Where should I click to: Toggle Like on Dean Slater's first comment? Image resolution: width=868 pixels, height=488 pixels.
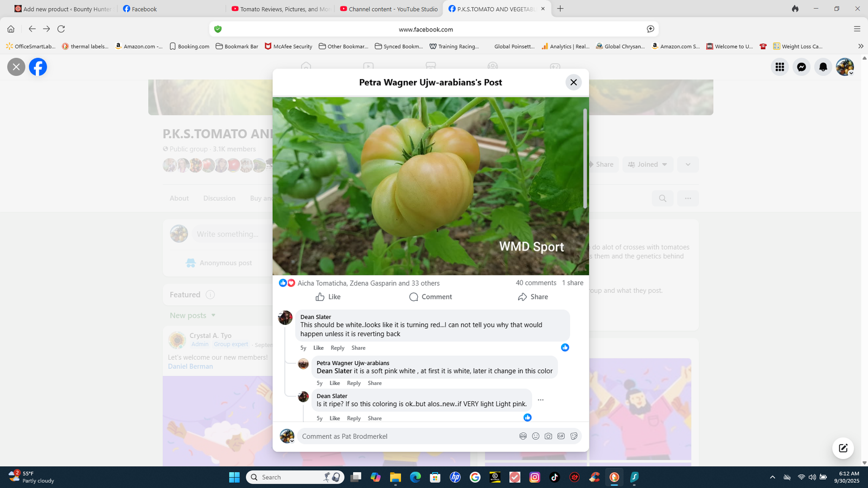[318, 348]
